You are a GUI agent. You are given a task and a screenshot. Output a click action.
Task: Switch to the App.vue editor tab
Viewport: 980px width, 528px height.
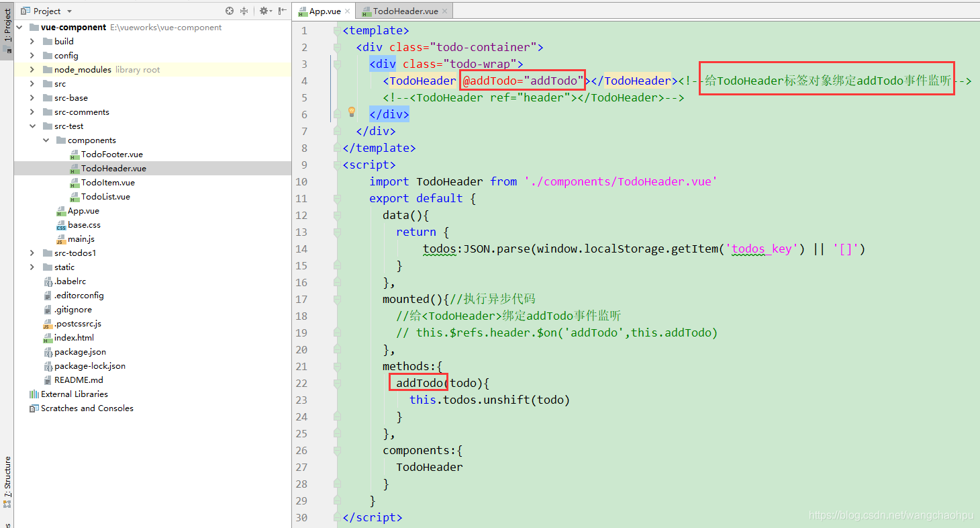(325, 11)
